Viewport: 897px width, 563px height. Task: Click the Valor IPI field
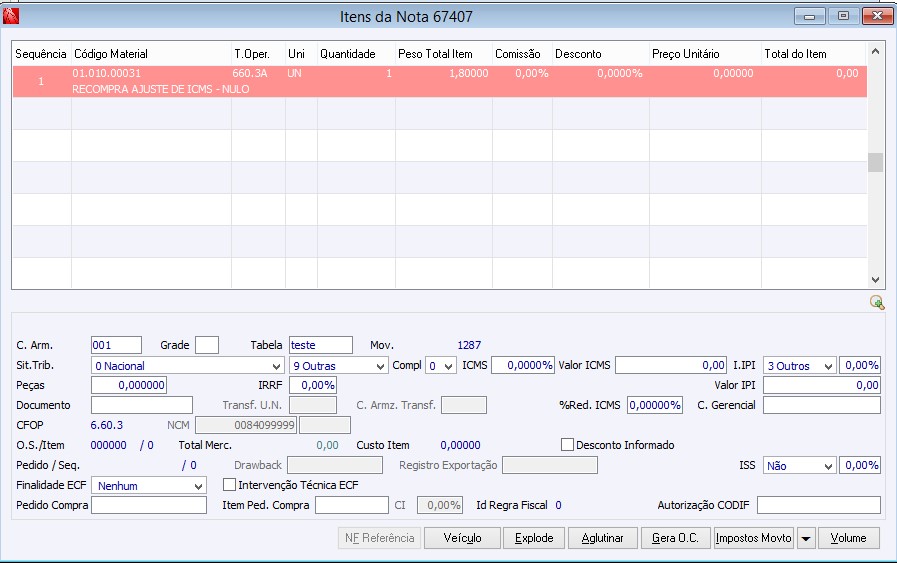821,385
